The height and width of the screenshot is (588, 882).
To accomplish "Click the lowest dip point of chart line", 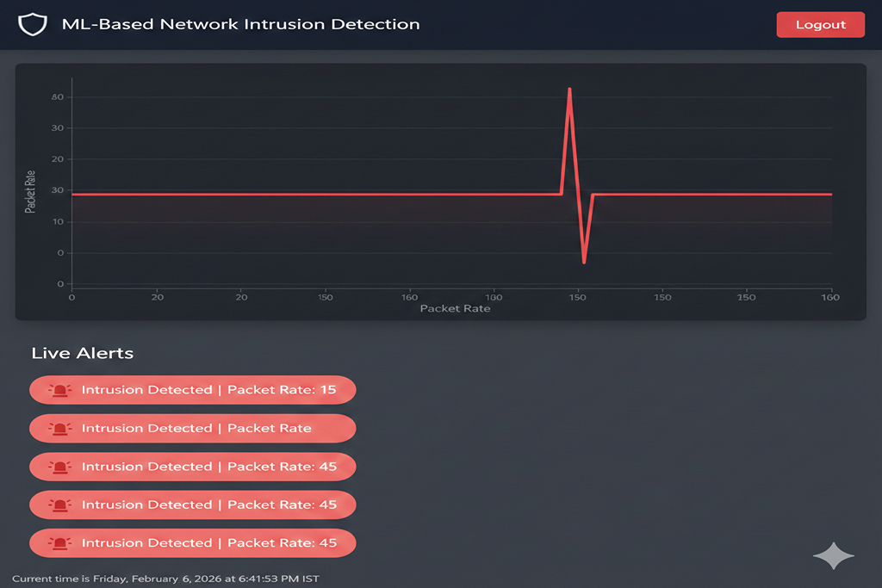I will pos(584,262).
